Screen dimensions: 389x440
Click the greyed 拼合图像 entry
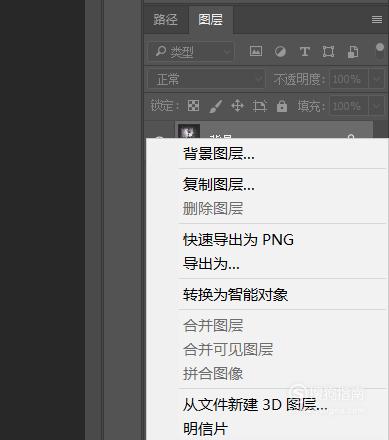pyautogui.click(x=213, y=373)
